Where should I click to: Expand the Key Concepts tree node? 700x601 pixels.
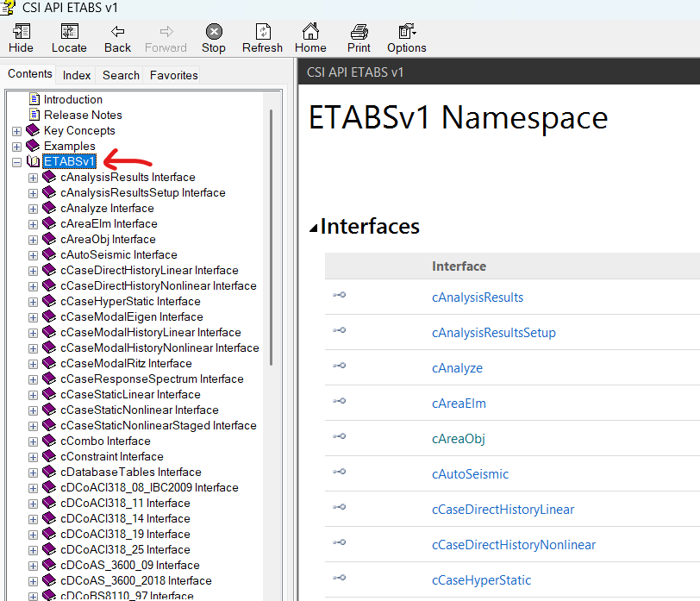click(x=17, y=131)
